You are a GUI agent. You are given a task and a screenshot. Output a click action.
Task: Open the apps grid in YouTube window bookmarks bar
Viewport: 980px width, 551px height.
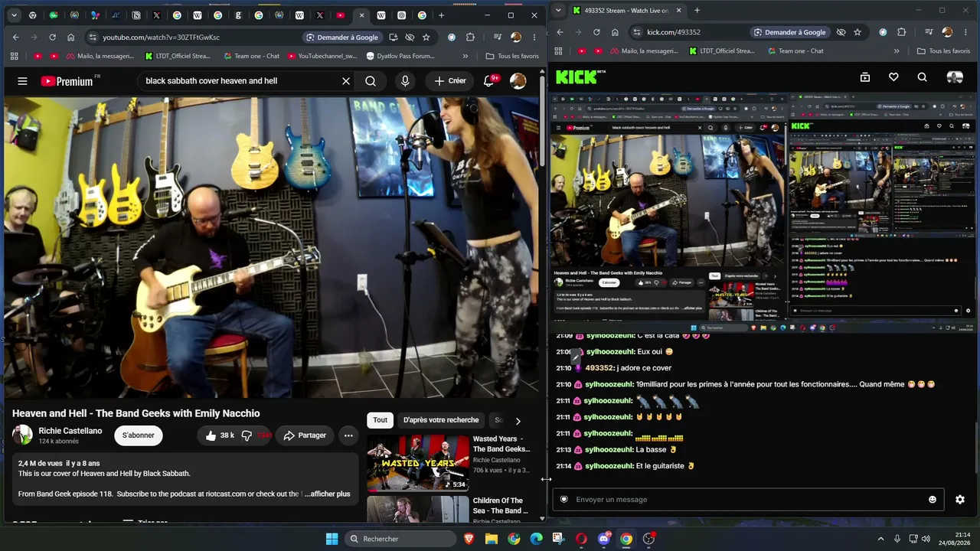pyautogui.click(x=14, y=56)
